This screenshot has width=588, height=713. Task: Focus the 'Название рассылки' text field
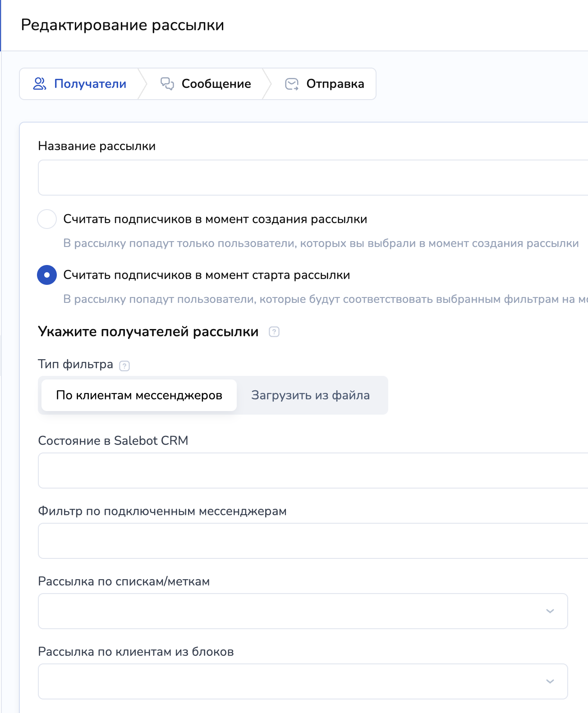tap(311, 178)
